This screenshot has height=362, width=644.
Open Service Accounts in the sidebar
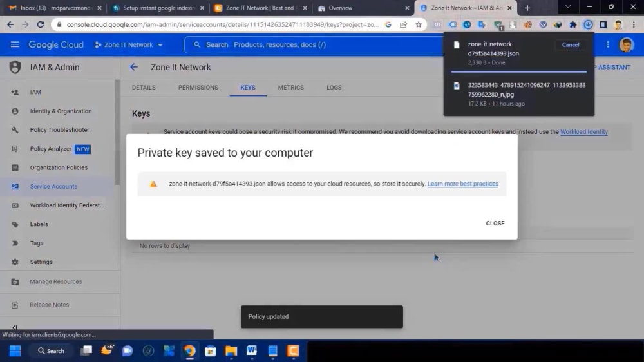53,187
